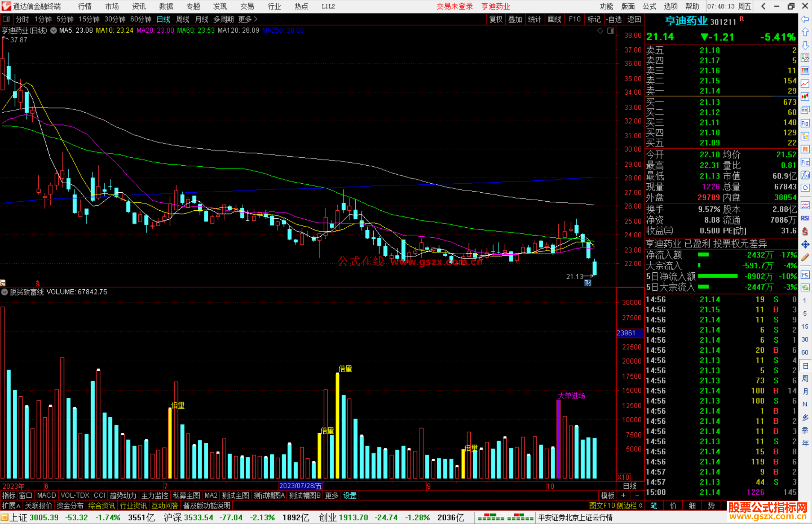Open the 图文F10 link

(602, 506)
